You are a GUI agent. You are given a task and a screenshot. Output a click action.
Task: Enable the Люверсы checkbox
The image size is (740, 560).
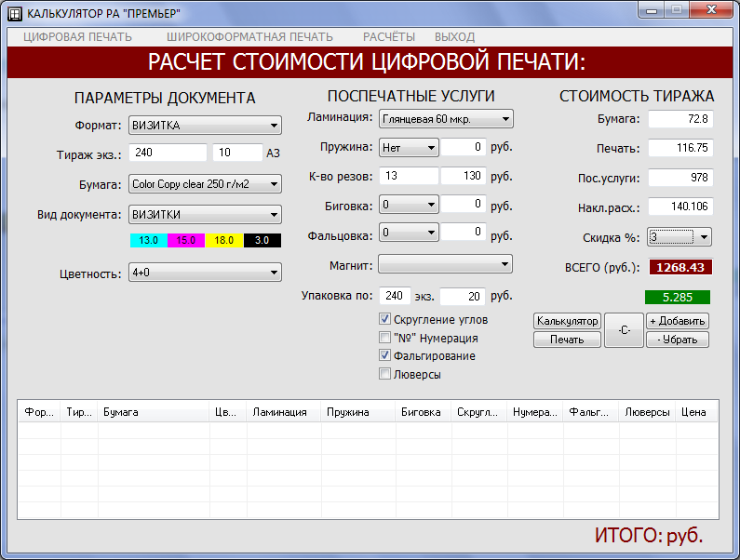(385, 374)
